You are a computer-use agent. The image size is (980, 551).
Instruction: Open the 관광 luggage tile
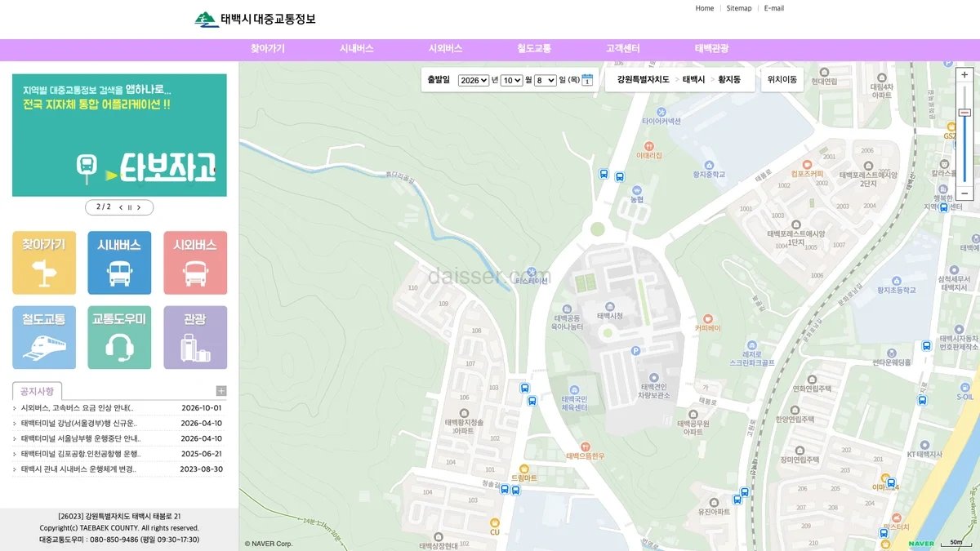(x=195, y=337)
